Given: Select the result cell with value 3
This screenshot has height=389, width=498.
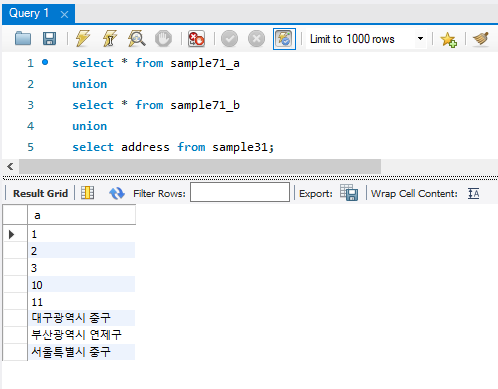Looking at the screenshot, I should coord(82,268).
